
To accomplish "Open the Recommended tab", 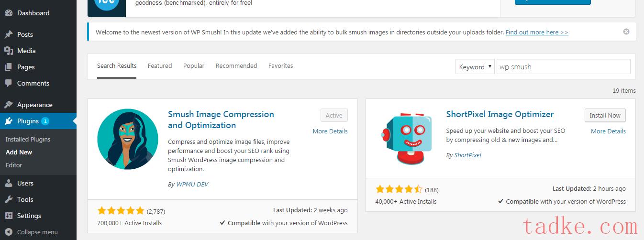I will (236, 66).
